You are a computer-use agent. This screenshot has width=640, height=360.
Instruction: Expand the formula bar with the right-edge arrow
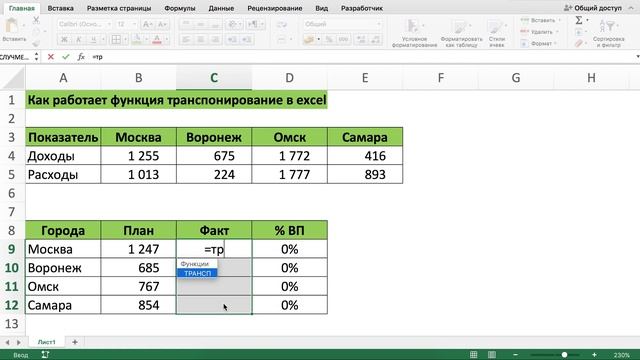(x=637, y=57)
